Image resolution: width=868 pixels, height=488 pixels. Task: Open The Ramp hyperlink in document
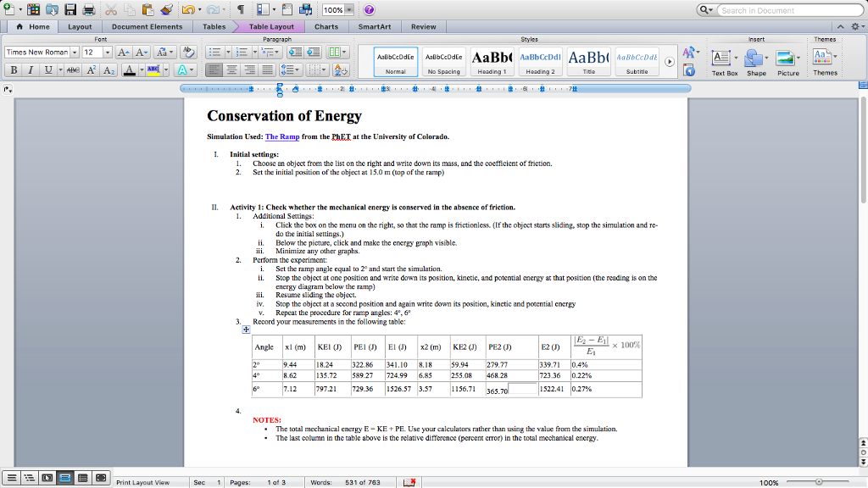coord(282,136)
